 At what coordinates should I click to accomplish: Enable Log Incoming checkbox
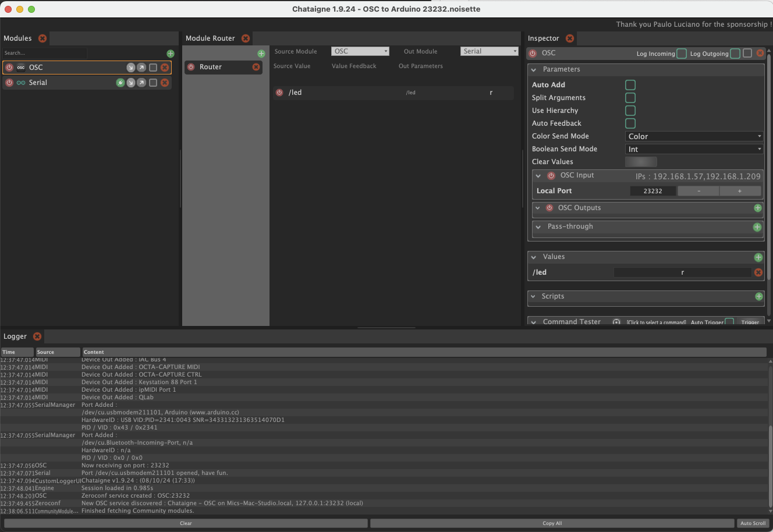(x=682, y=54)
